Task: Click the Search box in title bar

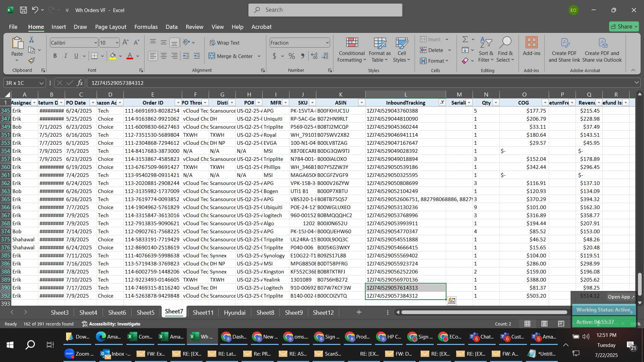Action: 325,10
